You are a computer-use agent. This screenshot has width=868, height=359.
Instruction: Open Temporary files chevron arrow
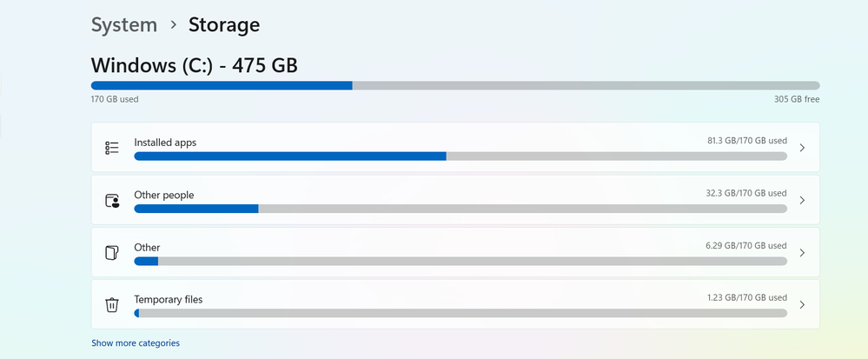point(802,305)
